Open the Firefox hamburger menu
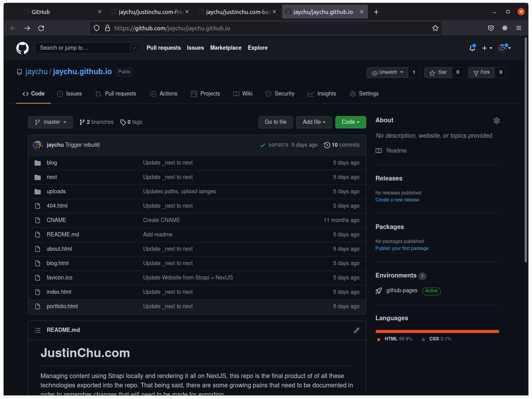 pos(519,28)
